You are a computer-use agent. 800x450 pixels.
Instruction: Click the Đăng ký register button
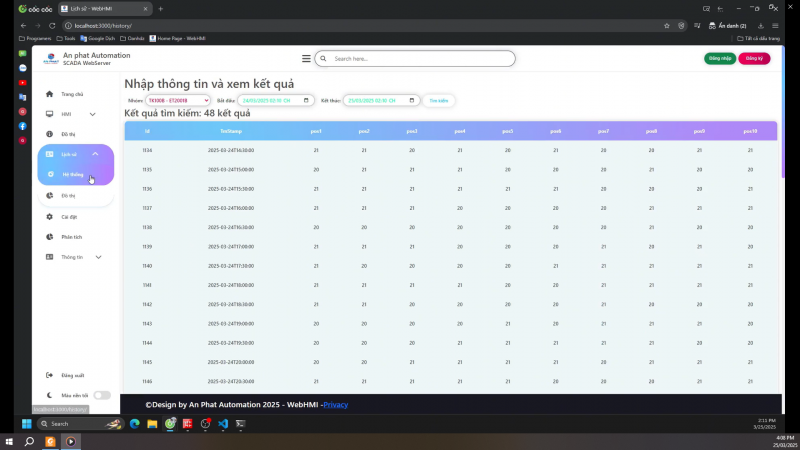click(x=754, y=59)
